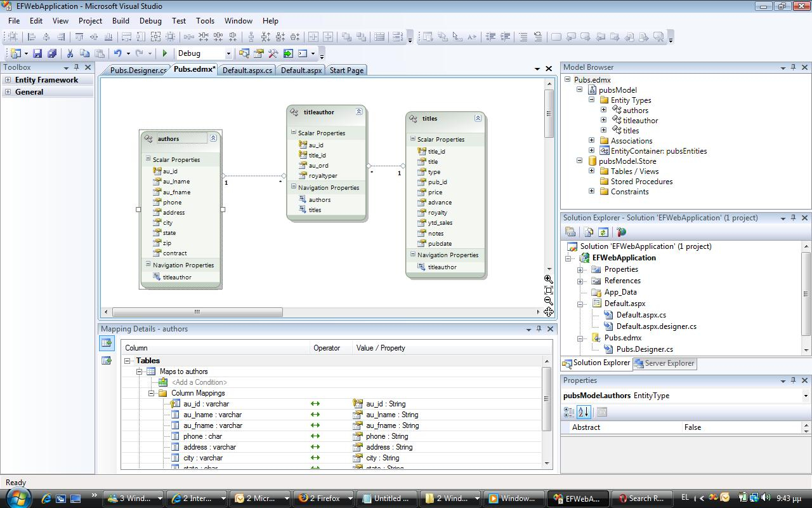This screenshot has height=508, width=812.
Task: Toggle auto-hide pin on Mapping Details
Action: click(x=539, y=329)
